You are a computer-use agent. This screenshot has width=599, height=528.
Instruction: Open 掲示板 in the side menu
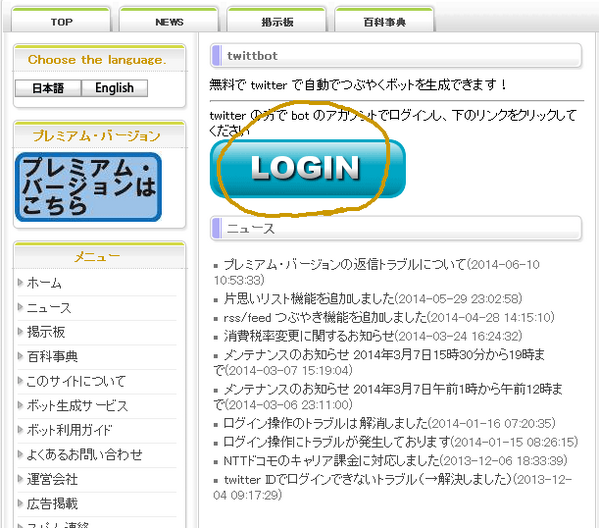(x=46, y=332)
